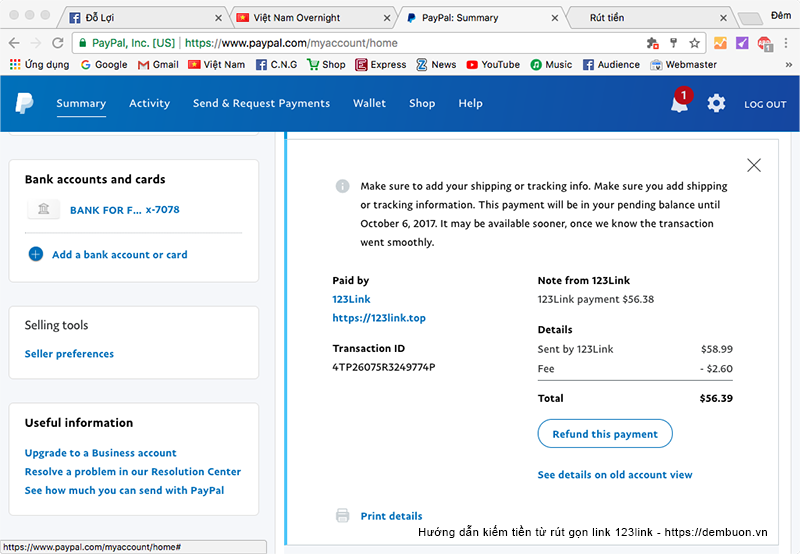Image resolution: width=800 pixels, height=554 pixels.
Task: Open the 123link.top hyperlink
Action: pyautogui.click(x=379, y=318)
